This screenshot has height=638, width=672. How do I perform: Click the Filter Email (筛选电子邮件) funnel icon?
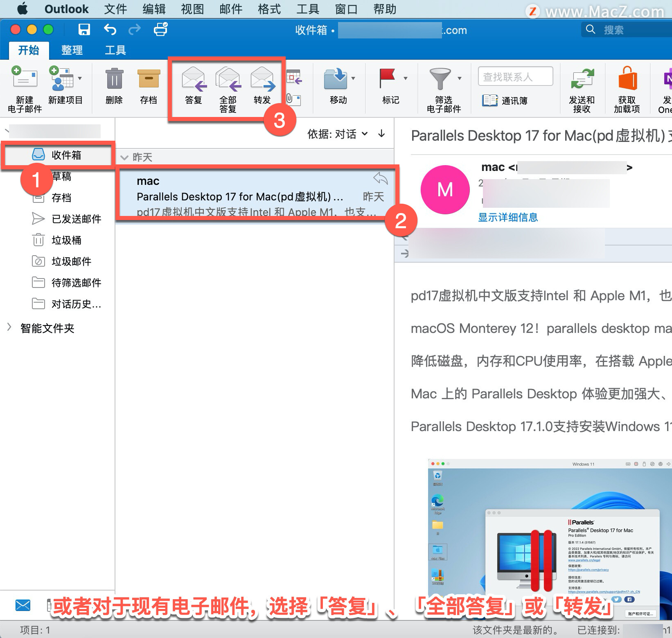tap(440, 79)
